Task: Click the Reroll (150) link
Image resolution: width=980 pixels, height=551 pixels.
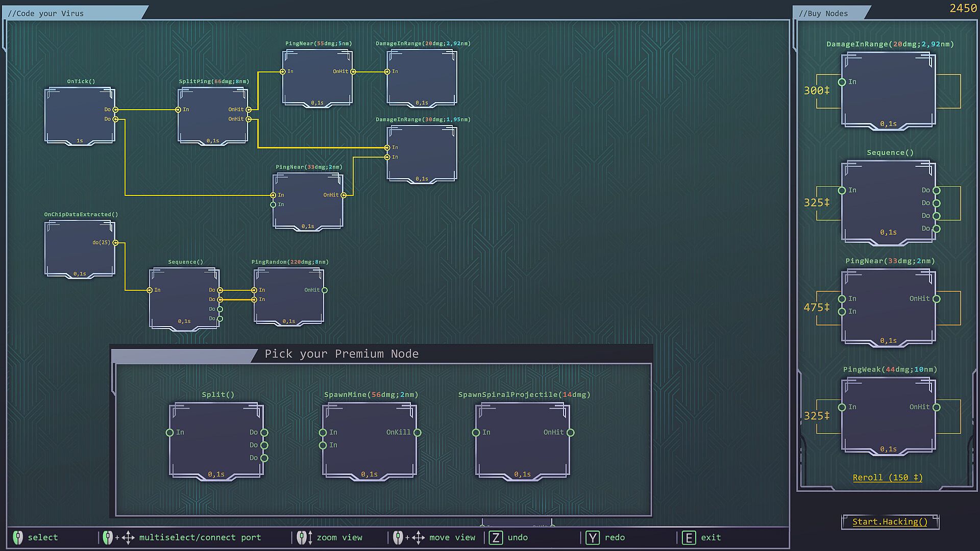Action: click(887, 478)
